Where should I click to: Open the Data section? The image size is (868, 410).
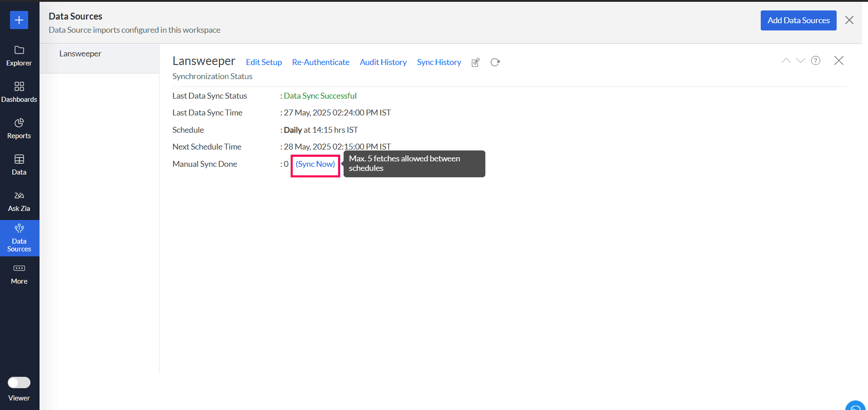tap(19, 165)
